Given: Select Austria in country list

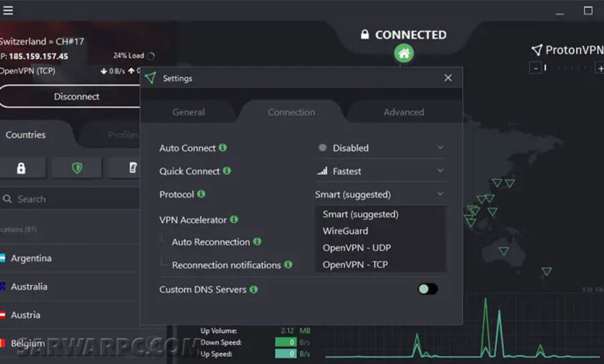Looking at the screenshot, I should click(70, 315).
